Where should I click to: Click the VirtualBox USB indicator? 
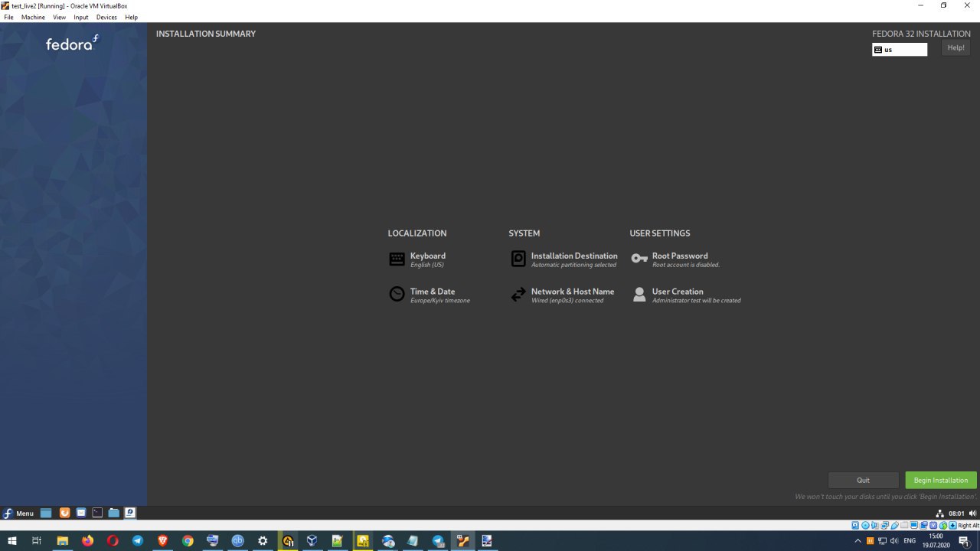pyautogui.click(x=894, y=526)
